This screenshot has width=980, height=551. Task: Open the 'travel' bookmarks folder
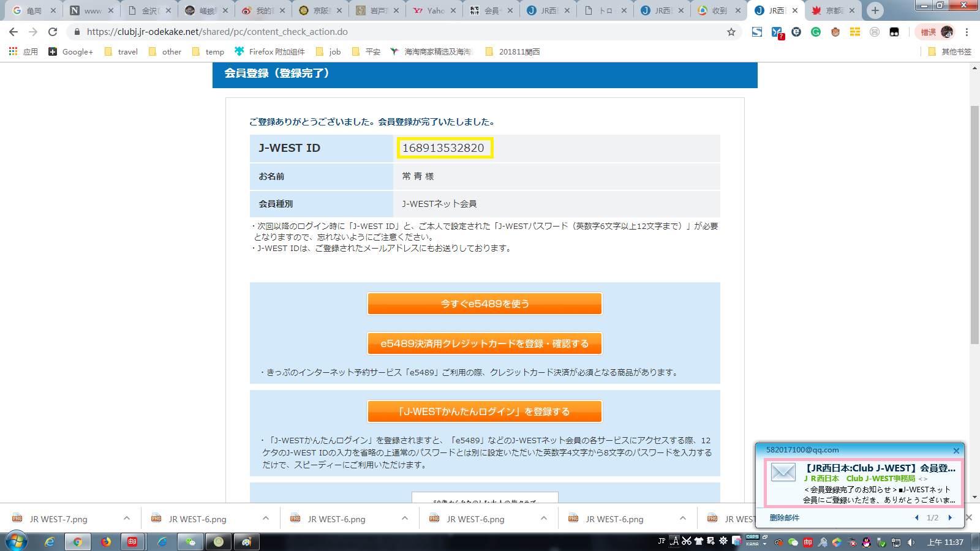[x=121, y=52]
